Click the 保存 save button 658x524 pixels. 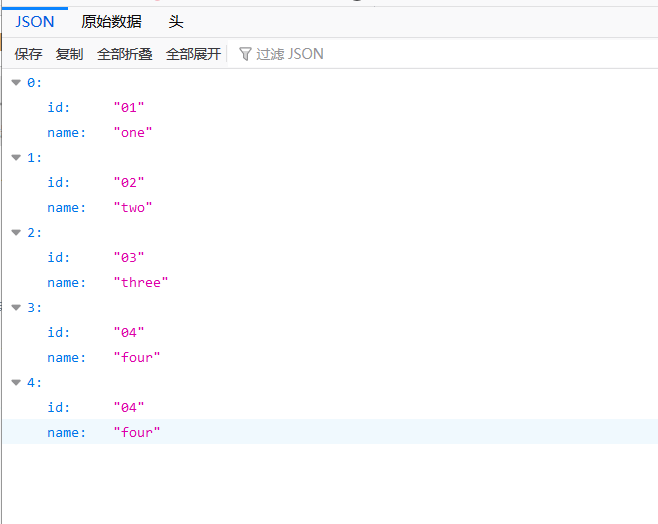29,54
